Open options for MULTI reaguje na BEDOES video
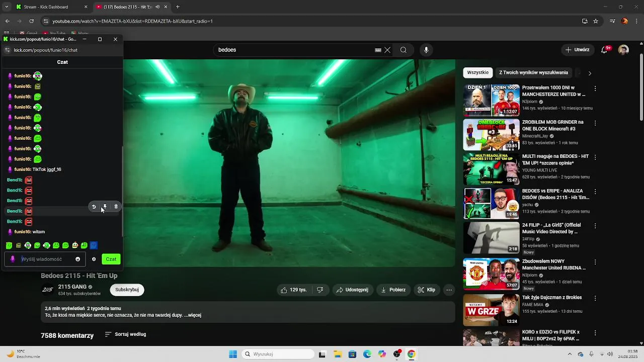 tap(595, 157)
